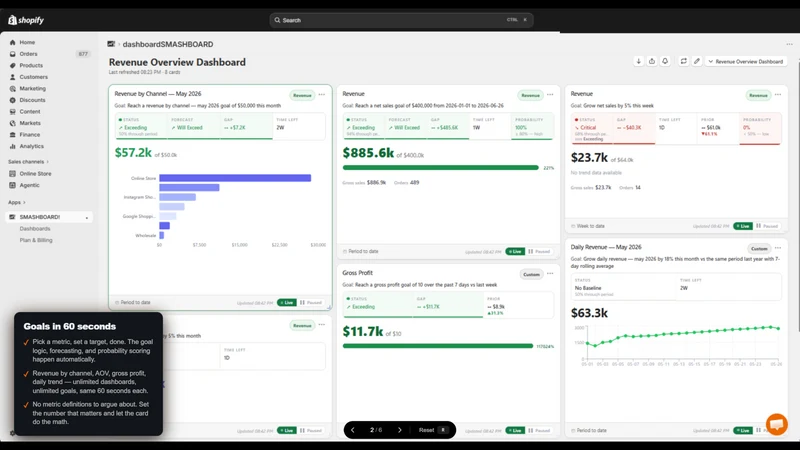Viewport: 800px width, 450px height.
Task: Click the magnifier icon in search
Action: (x=277, y=20)
